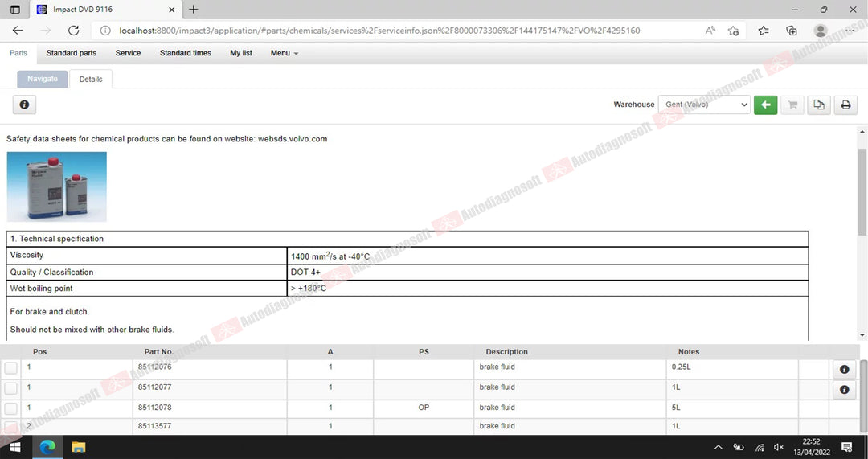The width and height of the screenshot is (868, 459).
Task: Switch to the Navigate tab
Action: click(42, 79)
